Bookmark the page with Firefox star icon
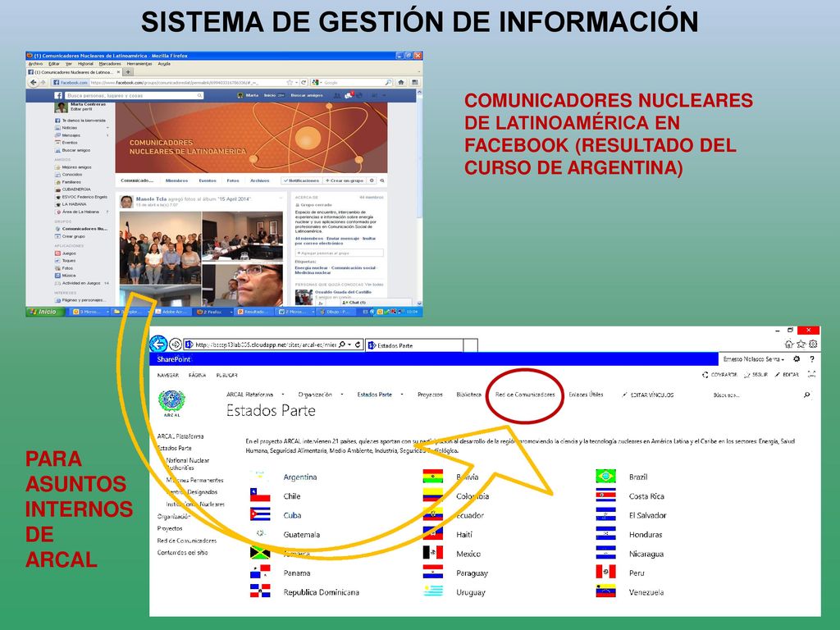840x630 pixels. pyautogui.click(x=290, y=83)
